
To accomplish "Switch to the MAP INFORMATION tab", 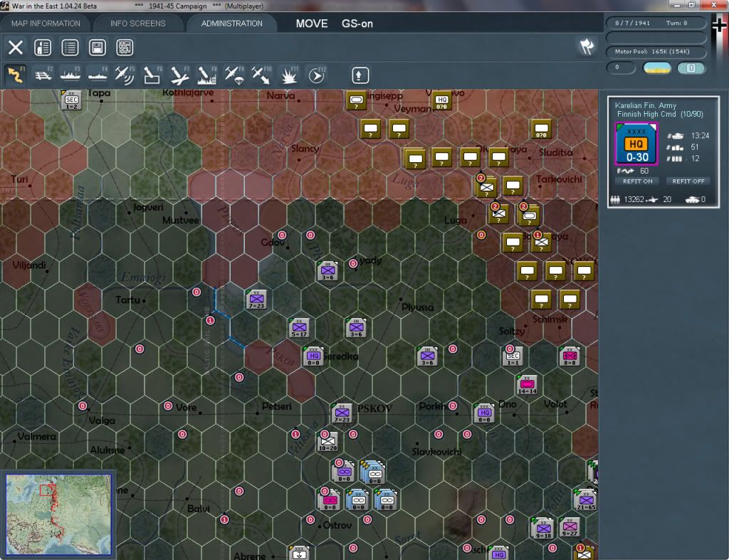I will [x=46, y=23].
